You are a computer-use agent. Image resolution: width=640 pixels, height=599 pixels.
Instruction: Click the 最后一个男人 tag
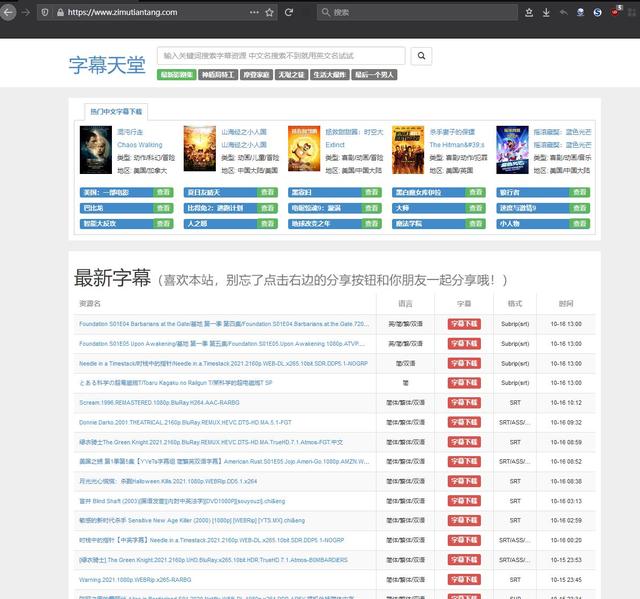pyautogui.click(x=374, y=75)
